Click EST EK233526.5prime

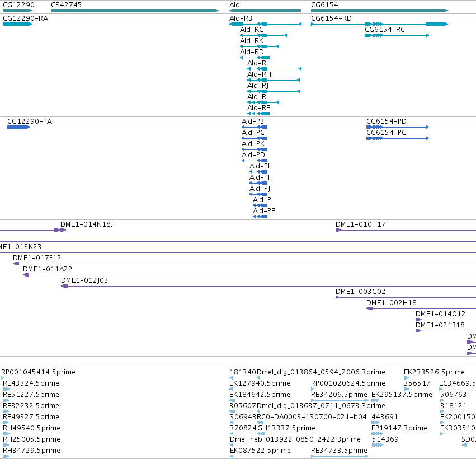434,372
